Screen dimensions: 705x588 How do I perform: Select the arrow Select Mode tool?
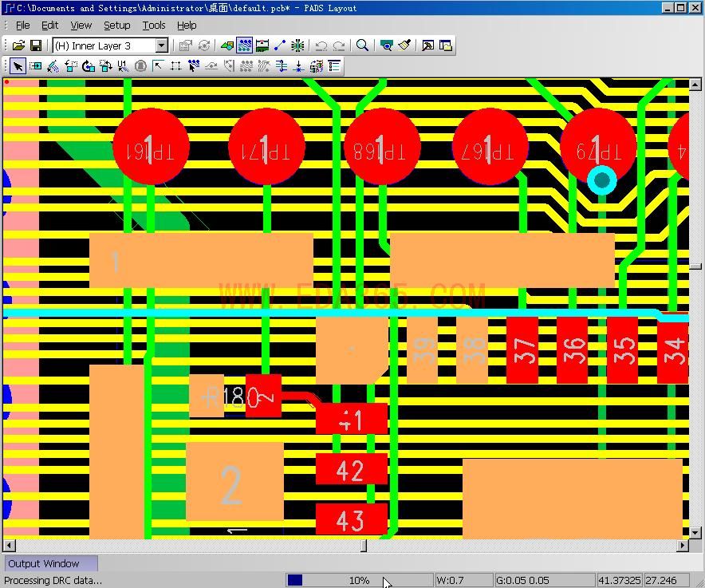[x=18, y=66]
